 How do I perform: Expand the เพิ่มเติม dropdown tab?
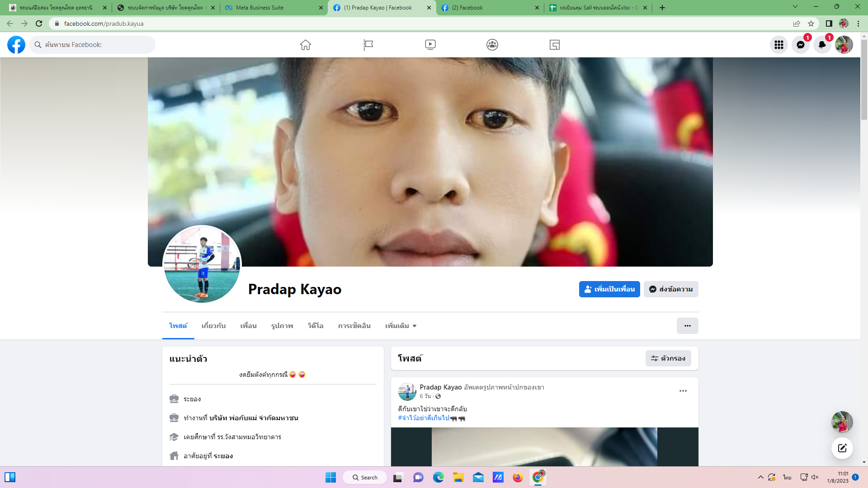coord(401,326)
